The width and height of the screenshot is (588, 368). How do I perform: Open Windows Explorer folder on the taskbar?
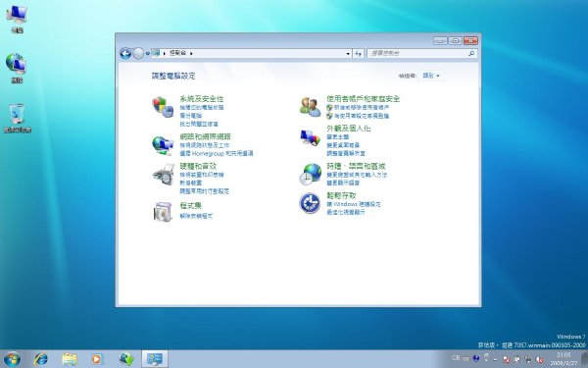point(70,359)
